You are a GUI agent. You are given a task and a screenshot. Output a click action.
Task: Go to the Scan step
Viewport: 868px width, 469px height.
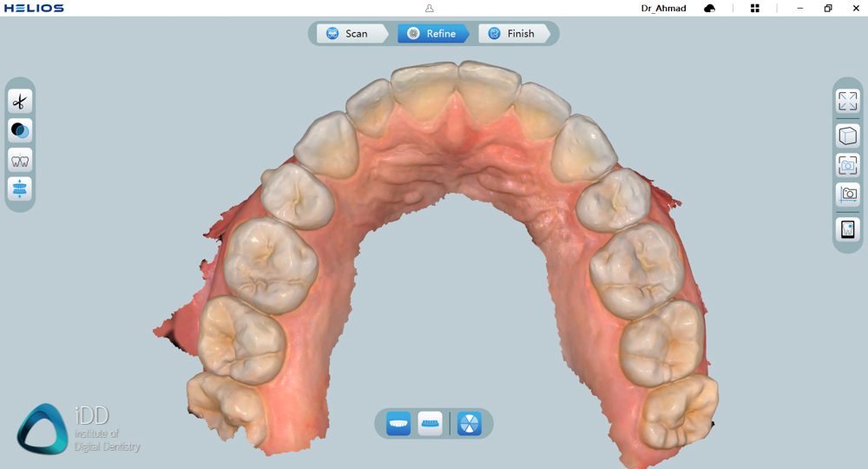click(x=348, y=34)
